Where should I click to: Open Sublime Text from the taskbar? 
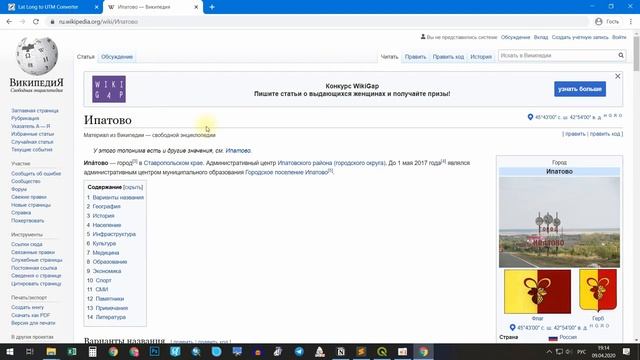361,351
